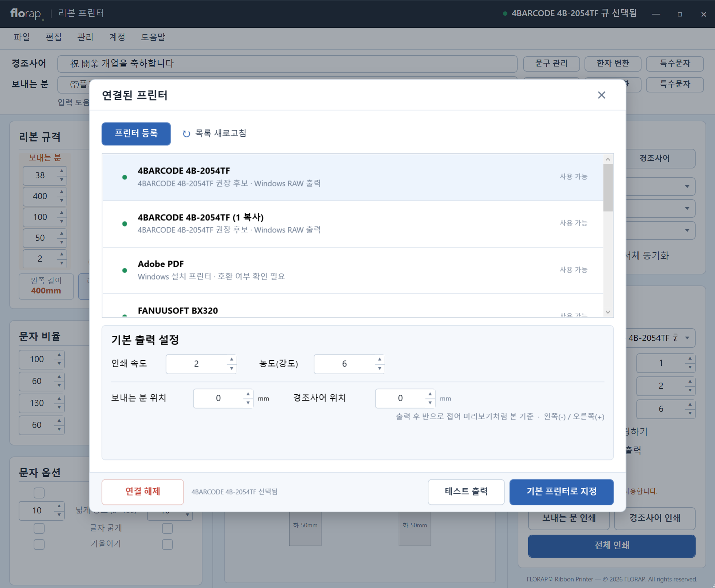The height and width of the screenshot is (588, 715).
Task: Select 4BARCODE 4B-2054TF (1 복사) printer
Action: (352, 224)
